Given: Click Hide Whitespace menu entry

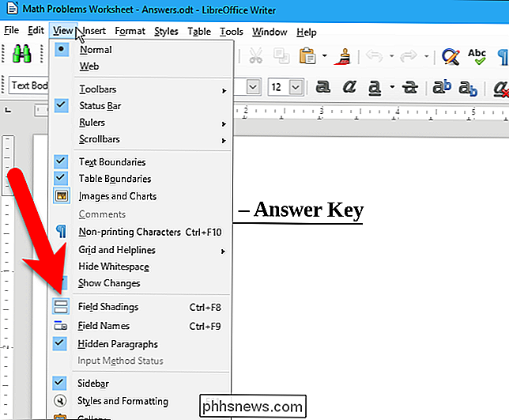Looking at the screenshot, I should (114, 267).
